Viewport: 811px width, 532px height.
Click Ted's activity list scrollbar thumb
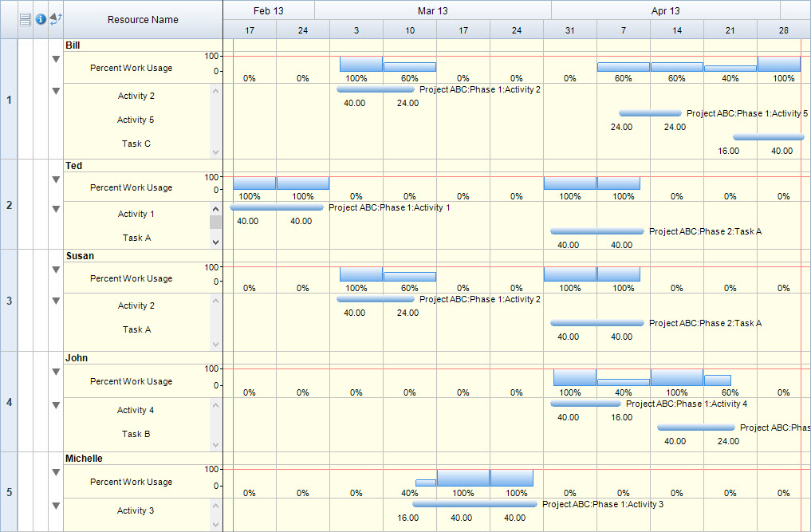215,222
